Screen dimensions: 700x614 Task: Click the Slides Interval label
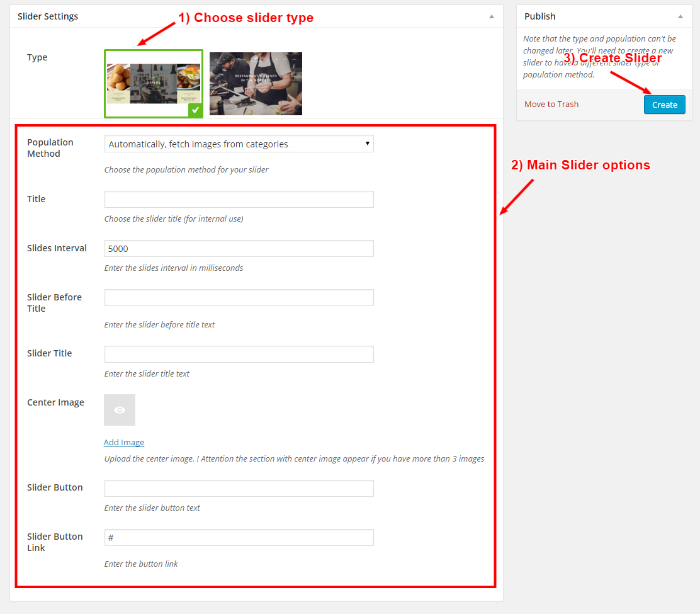(57, 248)
